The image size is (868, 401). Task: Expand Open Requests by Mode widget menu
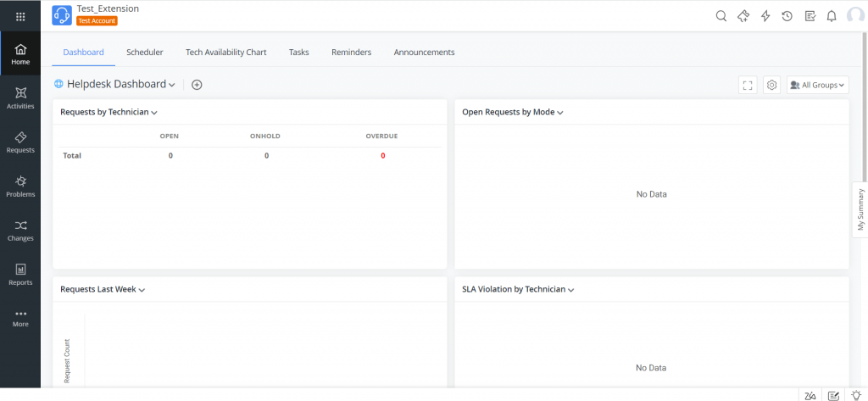[560, 113]
